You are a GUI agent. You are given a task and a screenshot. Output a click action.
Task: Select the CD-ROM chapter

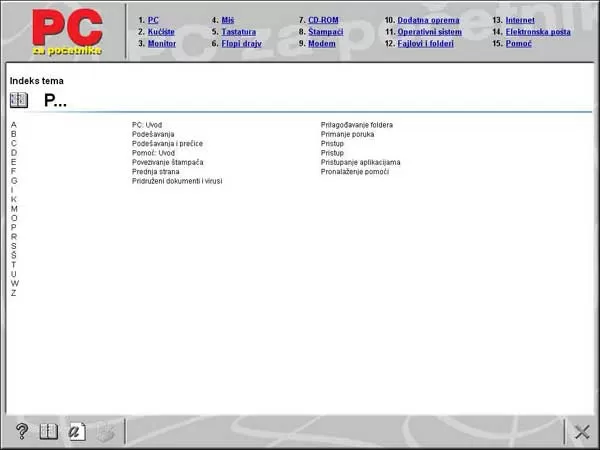point(323,20)
